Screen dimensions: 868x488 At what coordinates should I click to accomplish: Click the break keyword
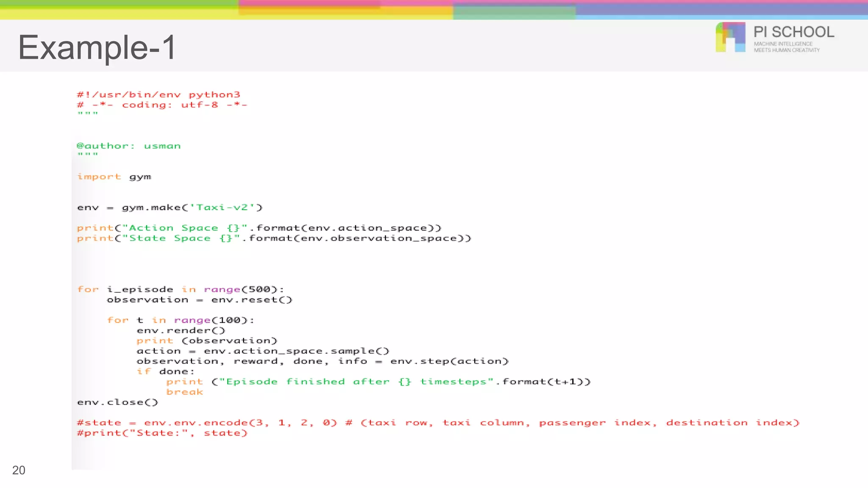(x=184, y=392)
